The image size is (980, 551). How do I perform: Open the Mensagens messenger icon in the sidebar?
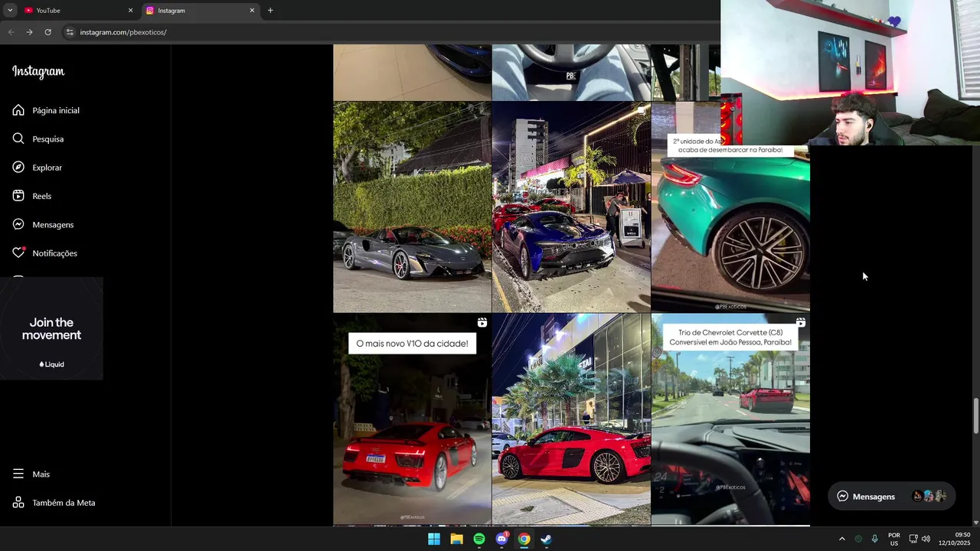coord(18,224)
